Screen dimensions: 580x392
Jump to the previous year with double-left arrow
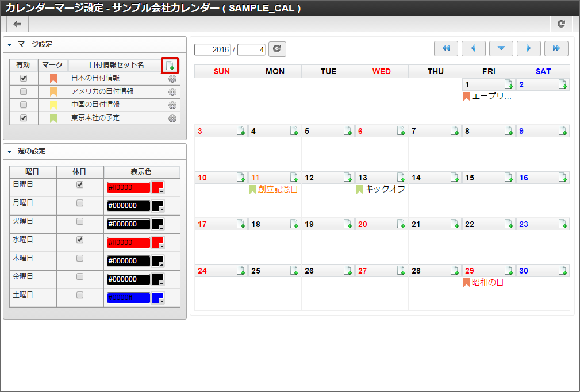[446, 49]
